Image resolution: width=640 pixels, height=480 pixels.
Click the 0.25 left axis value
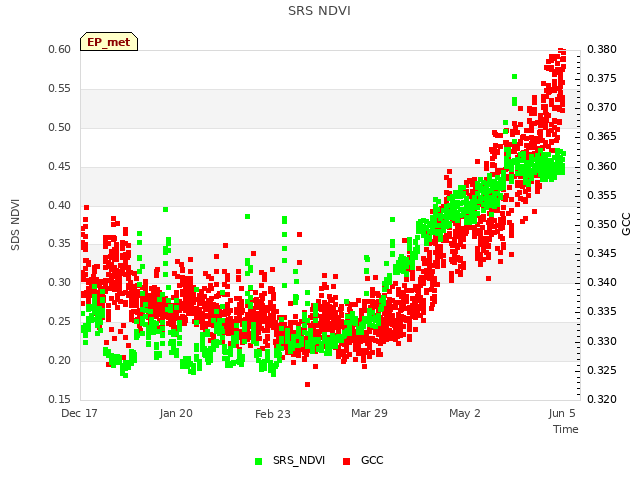tap(60, 321)
